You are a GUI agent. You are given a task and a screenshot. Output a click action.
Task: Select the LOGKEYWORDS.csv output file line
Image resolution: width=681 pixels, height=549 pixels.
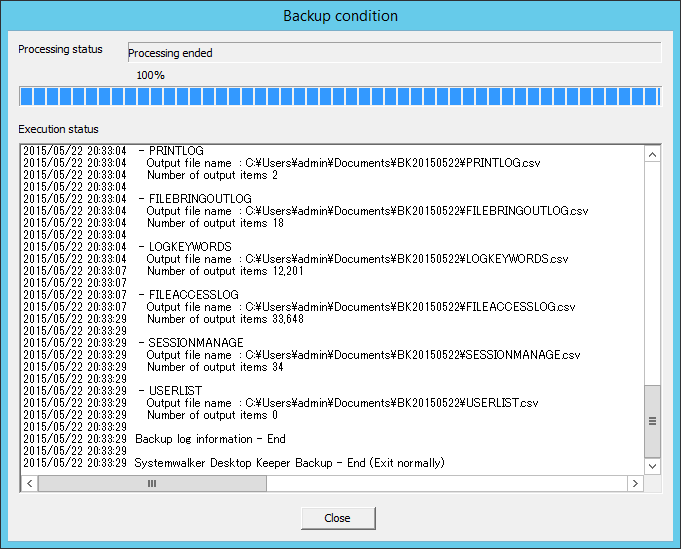(357, 259)
